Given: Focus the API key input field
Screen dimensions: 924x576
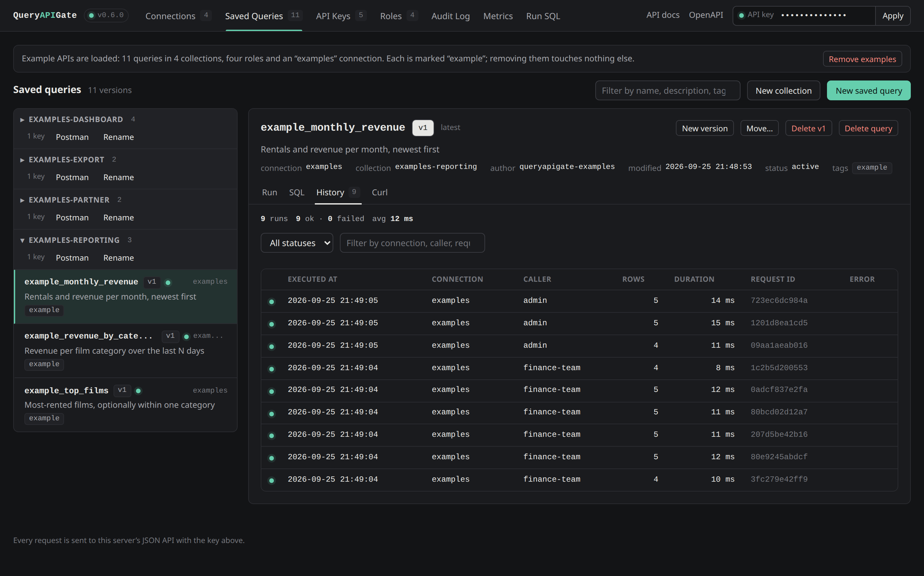Looking at the screenshot, I should (825, 16).
